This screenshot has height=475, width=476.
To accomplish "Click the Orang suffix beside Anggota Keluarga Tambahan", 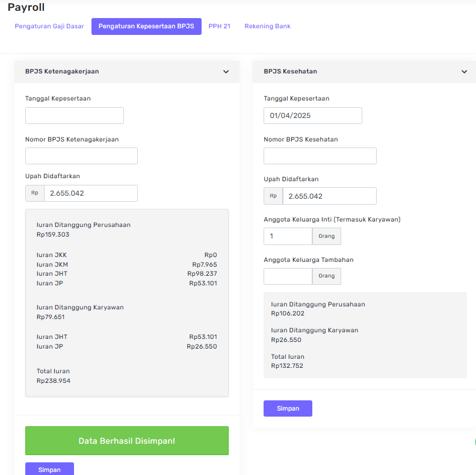I will pos(326,276).
